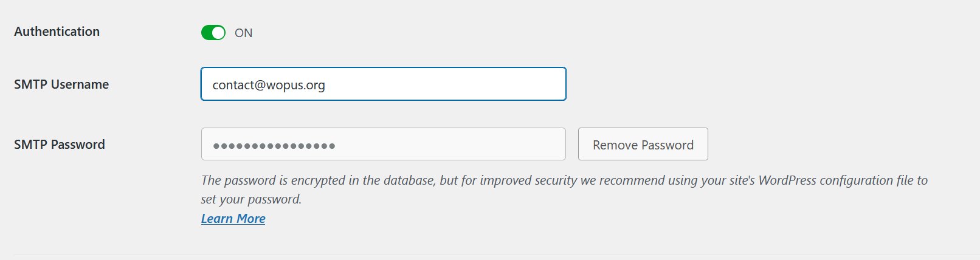Click the ON label beside the toggle
Image resolution: width=980 pixels, height=260 pixels.
coord(244,33)
